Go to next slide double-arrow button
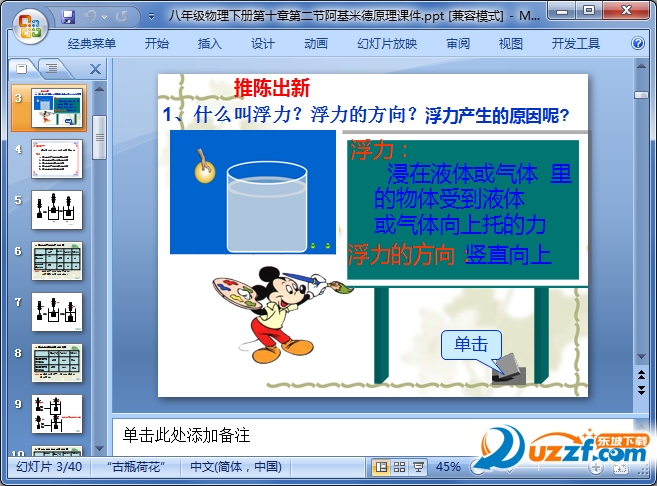 point(641,390)
